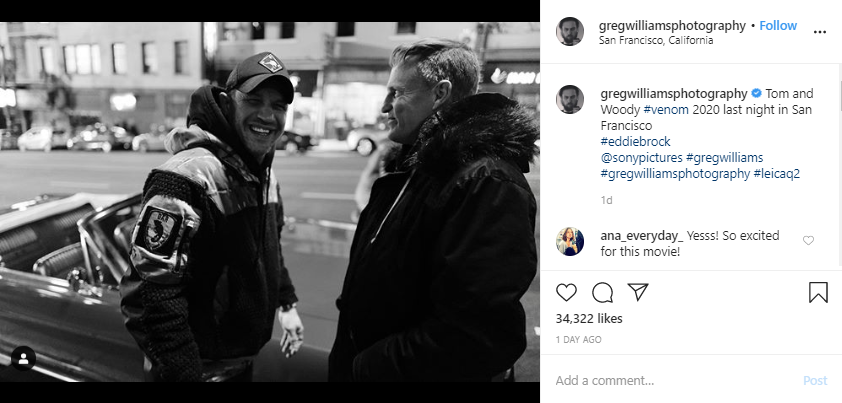
Task: Open San Francisco, California location link
Action: pos(656,41)
